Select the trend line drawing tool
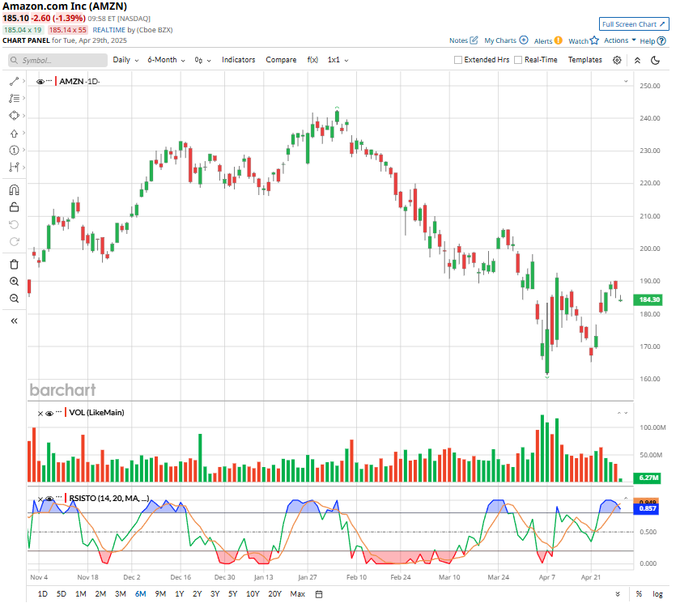The image size is (680, 616). [x=14, y=82]
